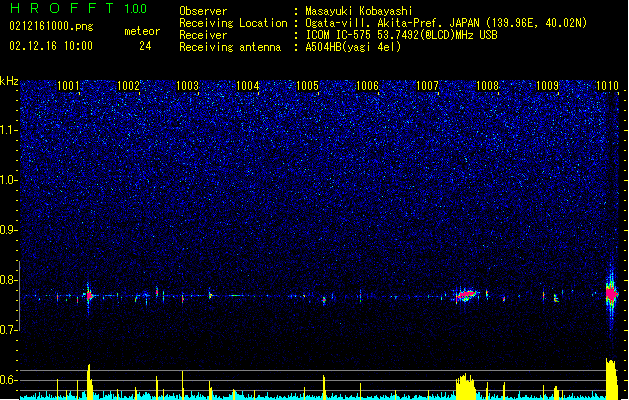
Task: Click the 1002 time marker
Action: pyautogui.click(x=128, y=86)
